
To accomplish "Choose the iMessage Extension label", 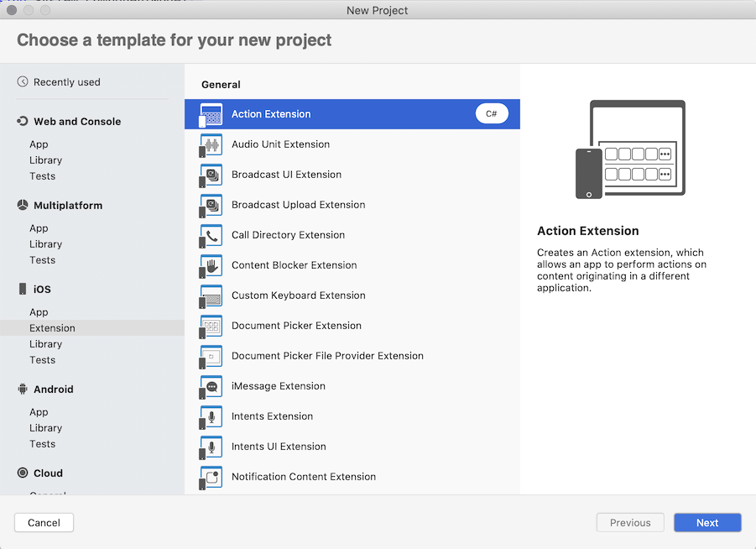I will [279, 386].
